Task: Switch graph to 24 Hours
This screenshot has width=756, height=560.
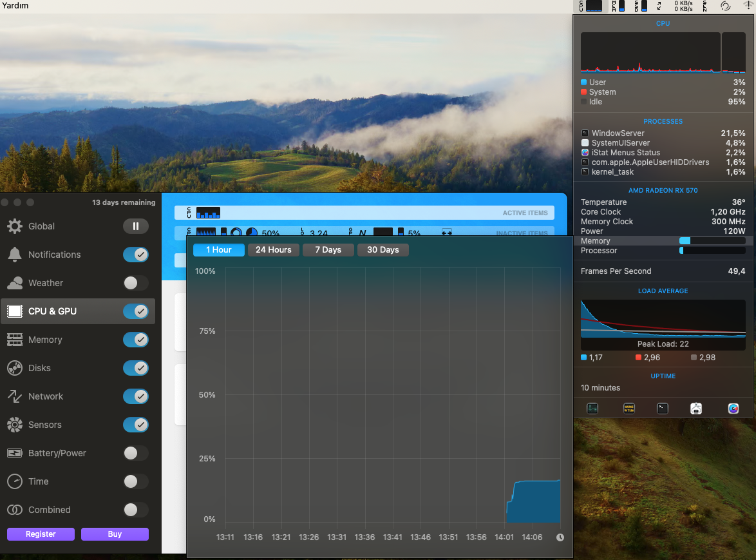Action: click(x=273, y=250)
